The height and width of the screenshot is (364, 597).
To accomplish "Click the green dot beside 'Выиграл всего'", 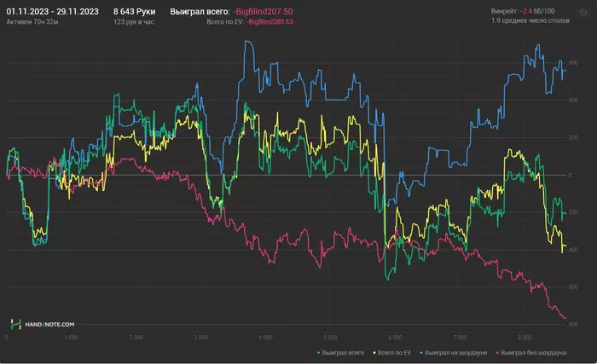I will [318, 351].
